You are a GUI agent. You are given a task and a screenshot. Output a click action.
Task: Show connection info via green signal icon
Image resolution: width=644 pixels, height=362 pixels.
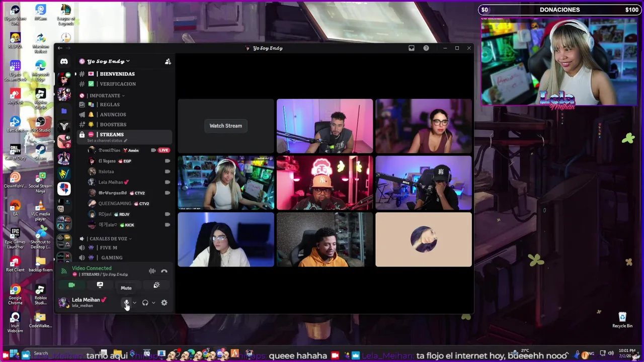pyautogui.click(x=63, y=271)
